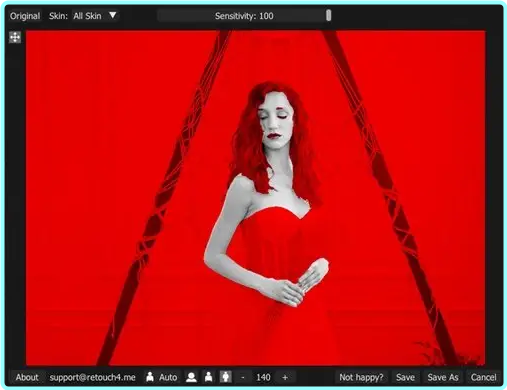
Task: Select the head-only portrait scale icon
Action: 191,377
